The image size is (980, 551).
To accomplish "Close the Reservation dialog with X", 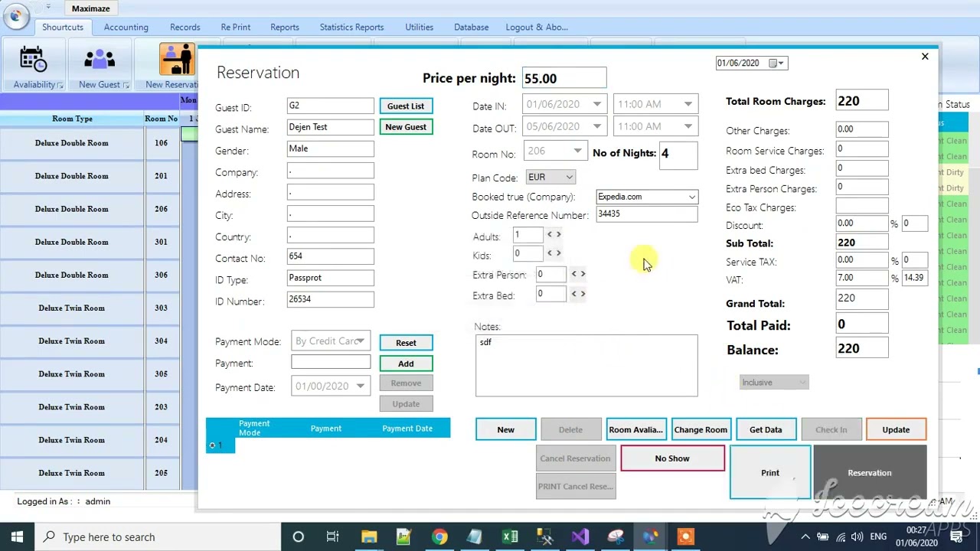I will point(925,57).
